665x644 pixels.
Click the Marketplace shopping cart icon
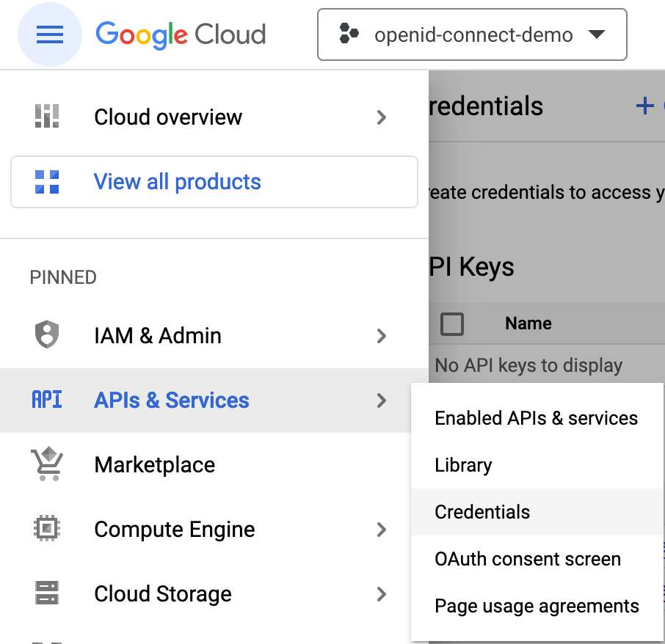(47, 464)
